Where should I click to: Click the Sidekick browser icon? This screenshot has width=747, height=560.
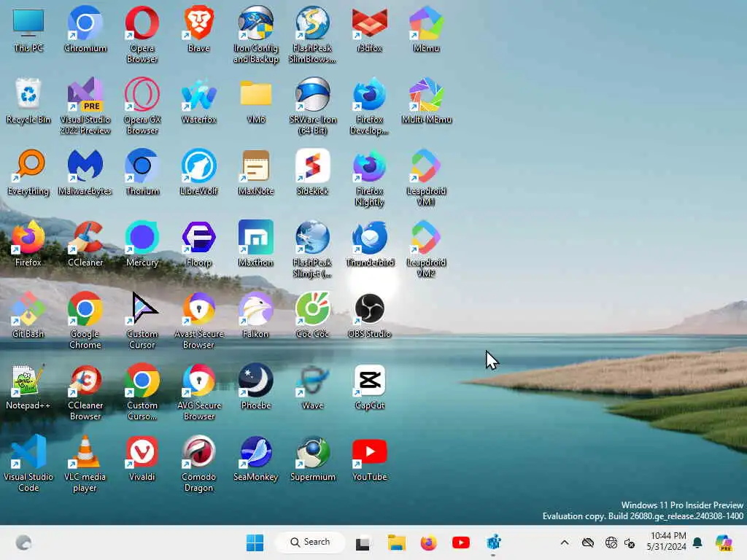pyautogui.click(x=312, y=172)
